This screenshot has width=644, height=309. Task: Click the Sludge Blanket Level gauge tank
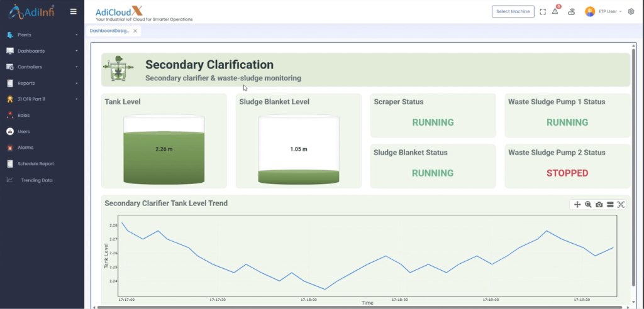pyautogui.click(x=299, y=149)
